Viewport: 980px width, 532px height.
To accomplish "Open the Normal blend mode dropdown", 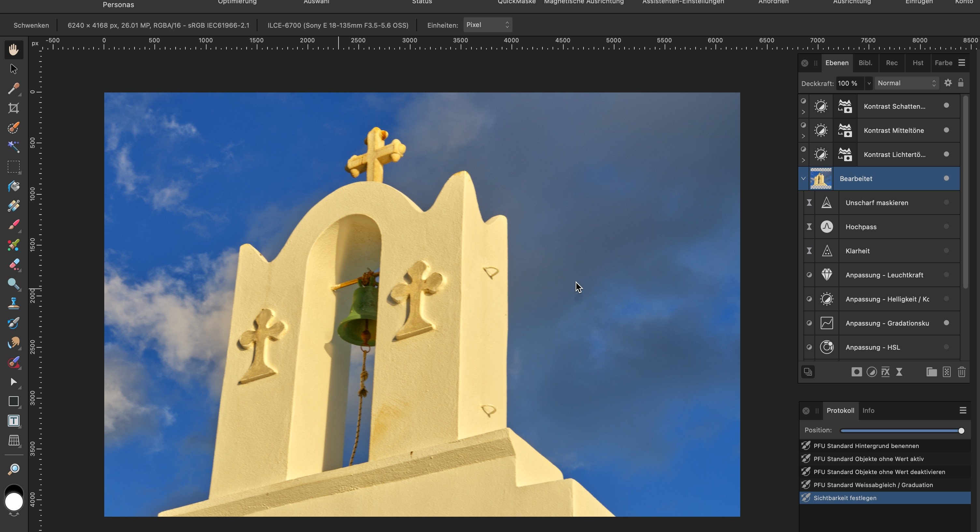I will click(906, 83).
